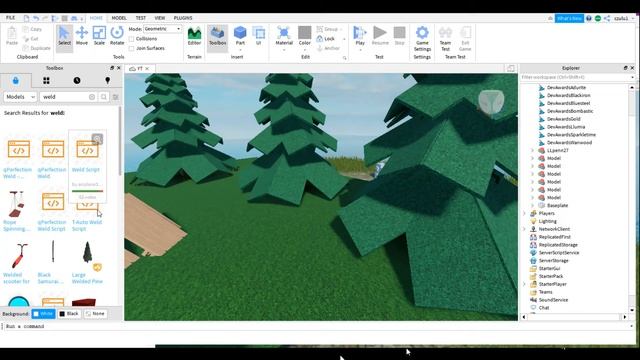Click the Color swatch in Edit group
Screen dimensions: 640x360
304,33
